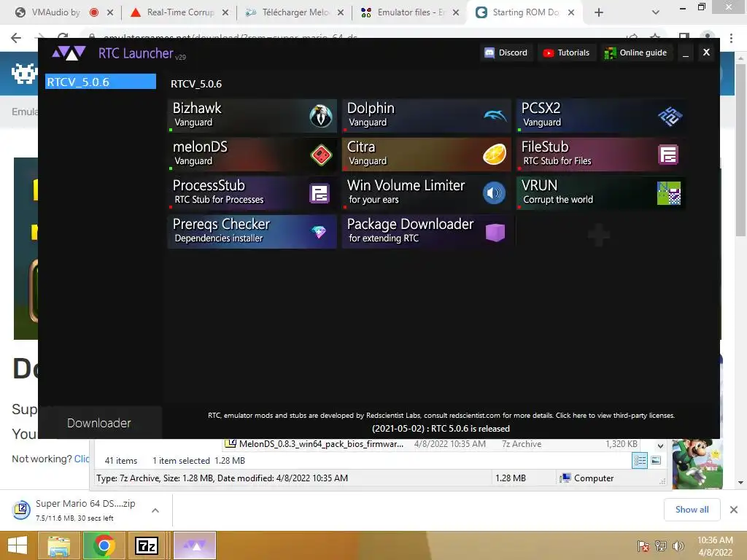Screen dimensions: 747x560
Task: Open Prereqs Checker via the diamond icon
Action: 319,232
